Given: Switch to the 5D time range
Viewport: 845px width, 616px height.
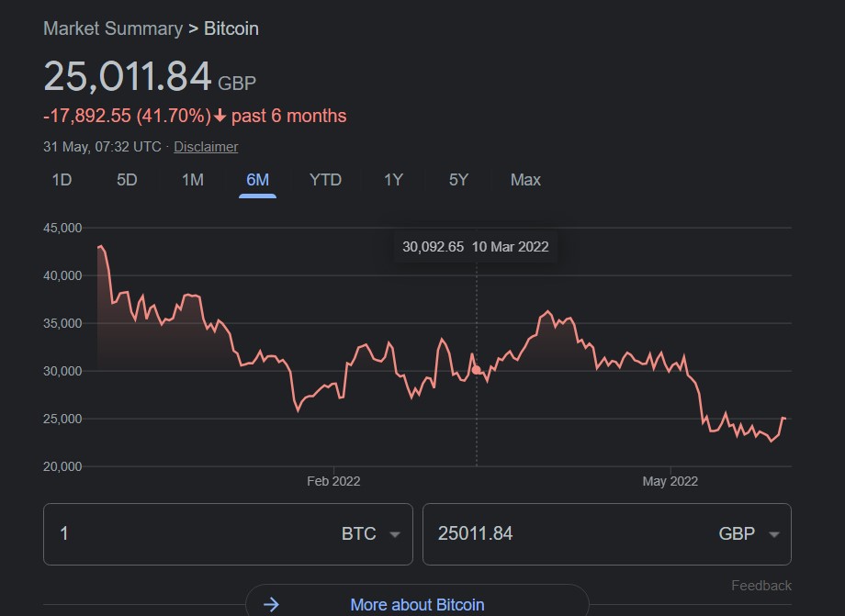Looking at the screenshot, I should 127,180.
